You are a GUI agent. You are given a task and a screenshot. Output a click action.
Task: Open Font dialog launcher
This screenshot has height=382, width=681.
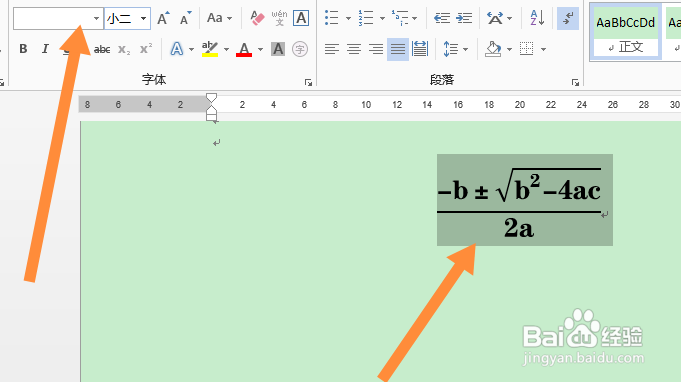click(308, 82)
